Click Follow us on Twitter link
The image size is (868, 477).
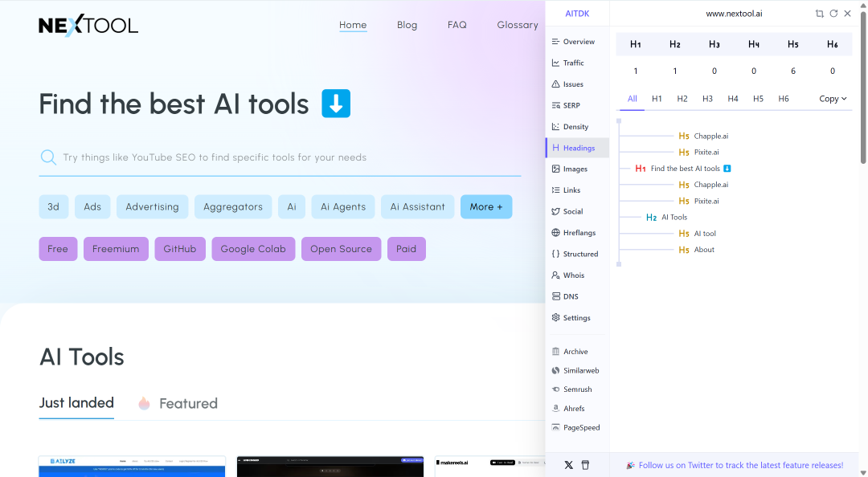(x=741, y=466)
